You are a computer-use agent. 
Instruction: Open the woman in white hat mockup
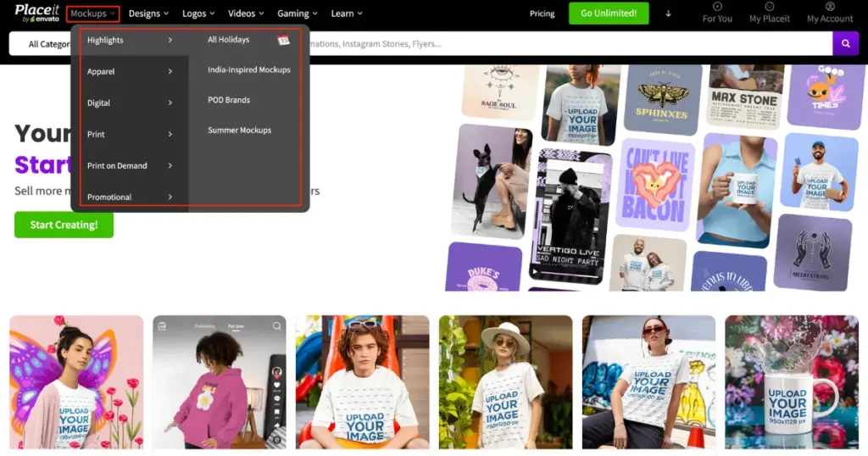pyautogui.click(x=506, y=382)
